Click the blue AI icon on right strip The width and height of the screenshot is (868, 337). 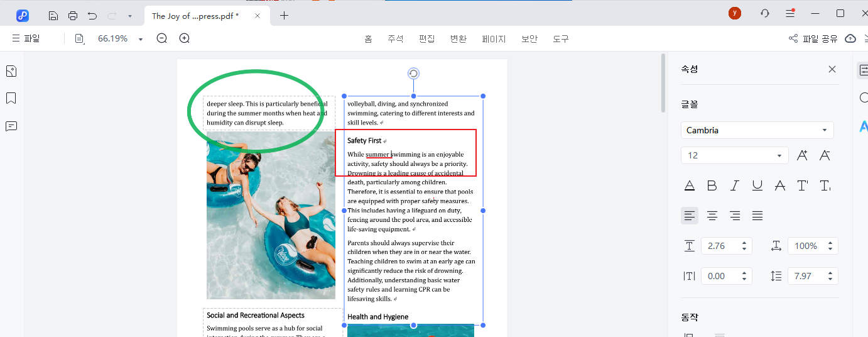click(x=864, y=126)
